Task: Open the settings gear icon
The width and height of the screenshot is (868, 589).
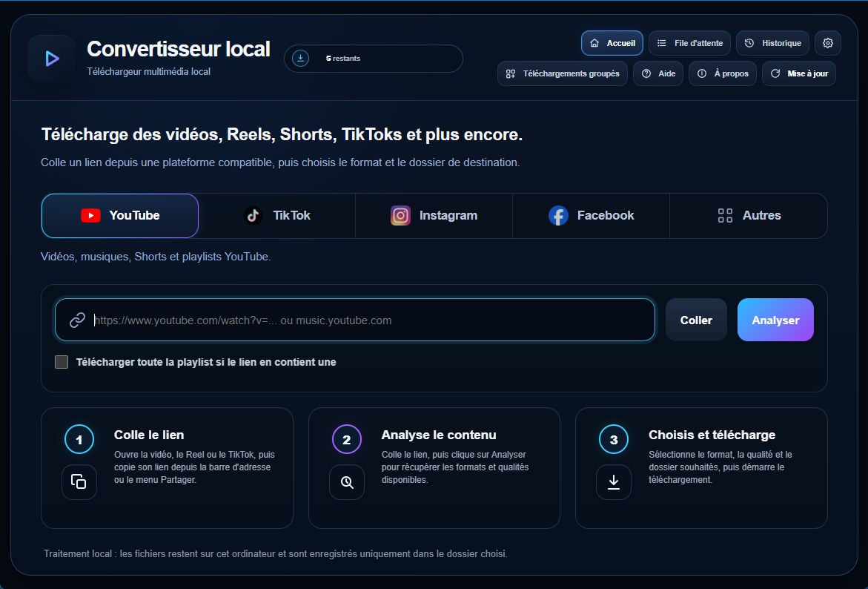Action: [827, 43]
